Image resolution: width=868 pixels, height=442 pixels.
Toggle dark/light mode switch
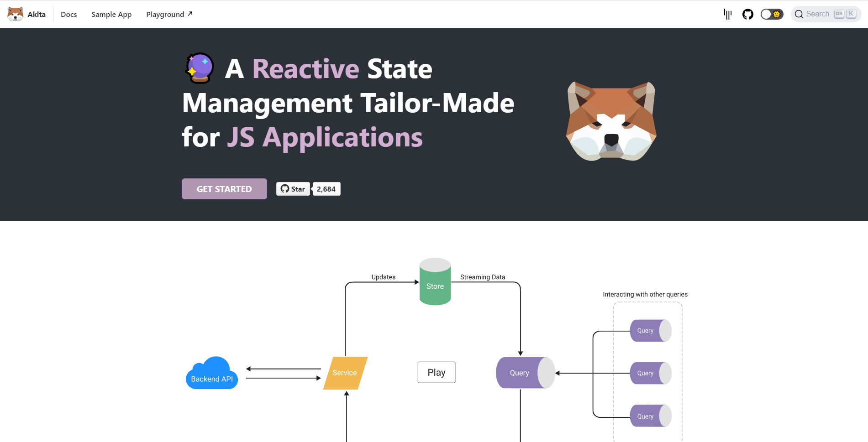click(x=772, y=14)
